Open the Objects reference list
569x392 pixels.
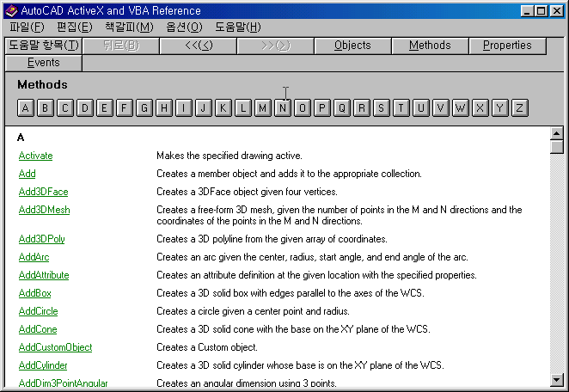(x=352, y=46)
